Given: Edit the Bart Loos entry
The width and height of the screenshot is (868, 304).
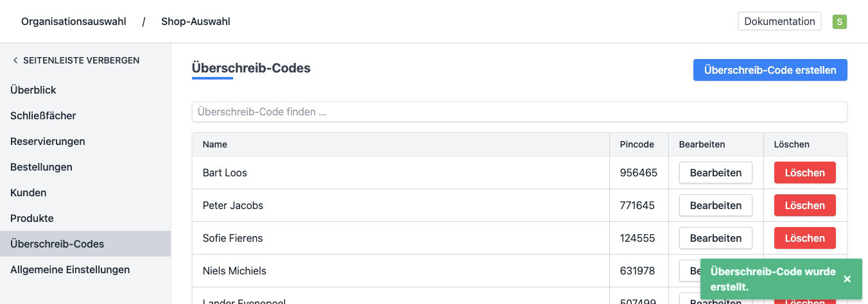Looking at the screenshot, I should (715, 173).
